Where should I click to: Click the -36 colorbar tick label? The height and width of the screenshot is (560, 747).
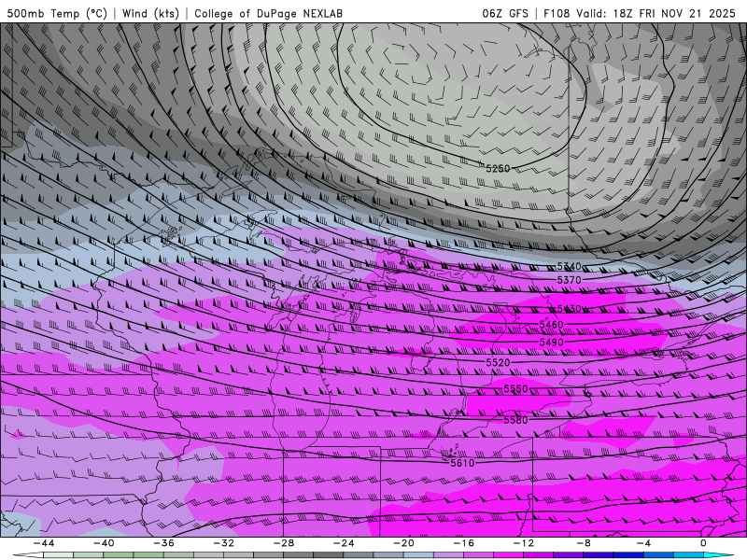tap(164, 543)
